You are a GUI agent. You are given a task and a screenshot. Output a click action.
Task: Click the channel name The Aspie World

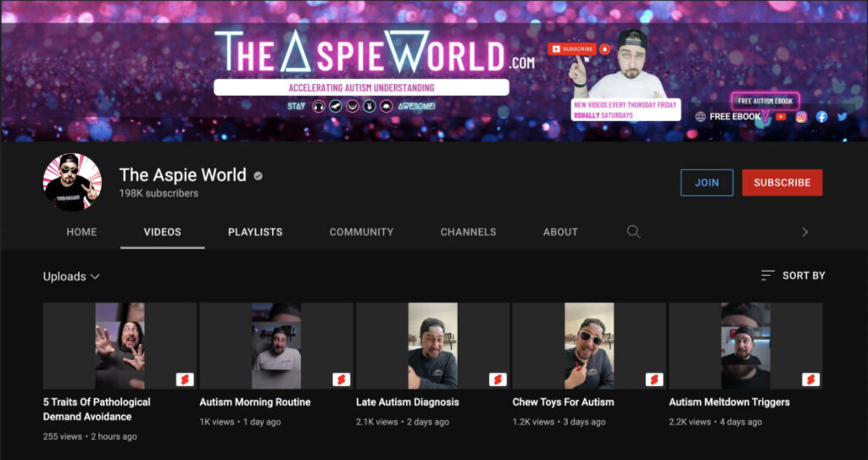tap(183, 175)
